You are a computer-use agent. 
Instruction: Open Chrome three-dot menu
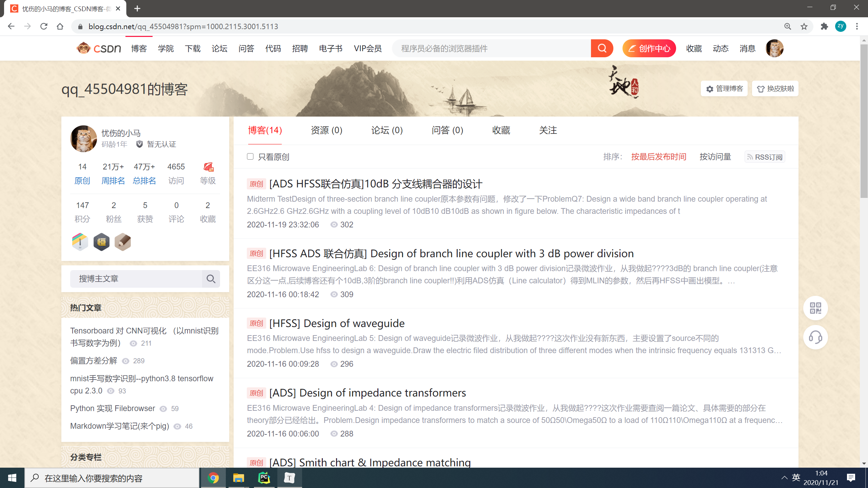tap(857, 26)
